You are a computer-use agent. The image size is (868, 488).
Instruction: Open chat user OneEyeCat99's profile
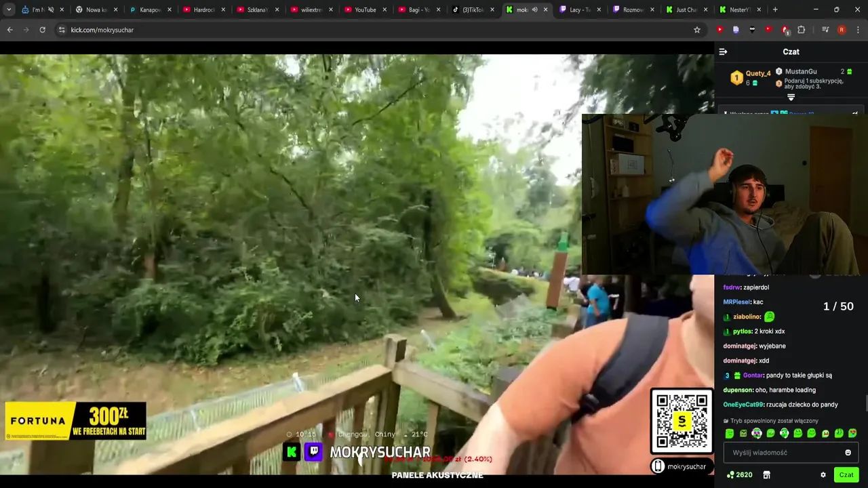[743, 405]
